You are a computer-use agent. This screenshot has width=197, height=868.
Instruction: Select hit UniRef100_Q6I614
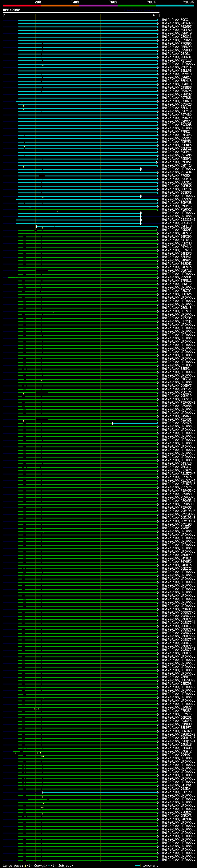click(177, 54)
